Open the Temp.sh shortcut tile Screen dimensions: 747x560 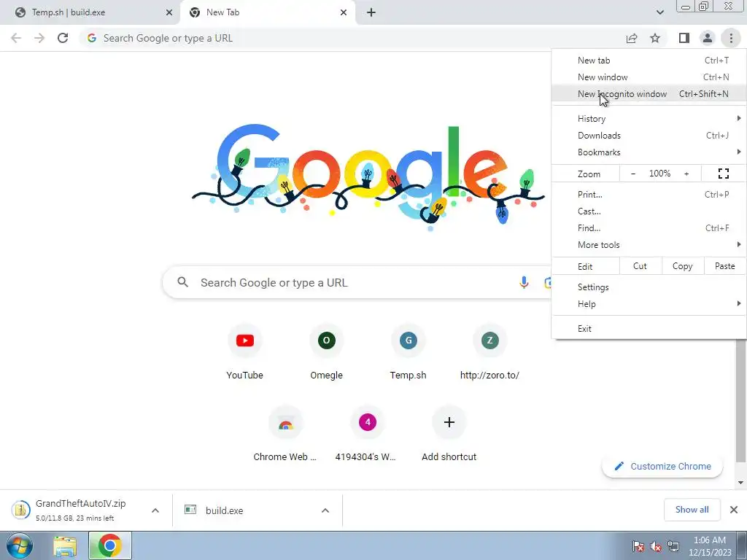click(x=409, y=353)
